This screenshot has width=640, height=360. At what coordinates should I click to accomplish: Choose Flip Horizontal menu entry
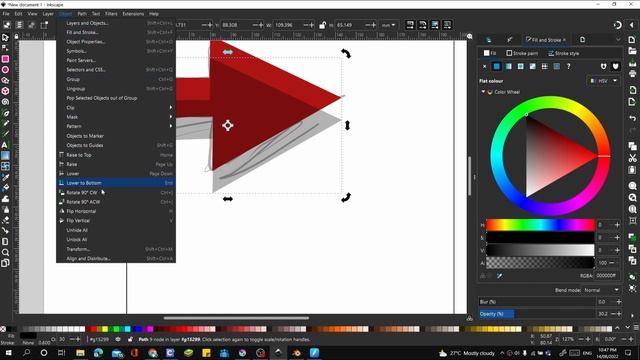click(116, 211)
